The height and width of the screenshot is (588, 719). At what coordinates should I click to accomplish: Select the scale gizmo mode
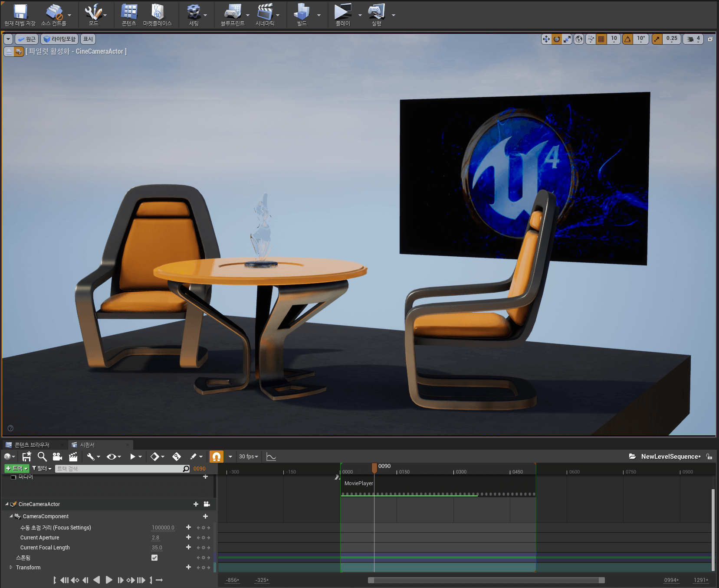coord(567,39)
